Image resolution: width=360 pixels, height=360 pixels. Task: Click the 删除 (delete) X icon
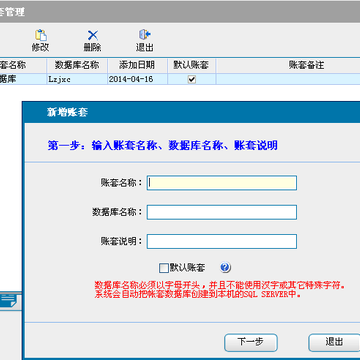(x=92, y=35)
